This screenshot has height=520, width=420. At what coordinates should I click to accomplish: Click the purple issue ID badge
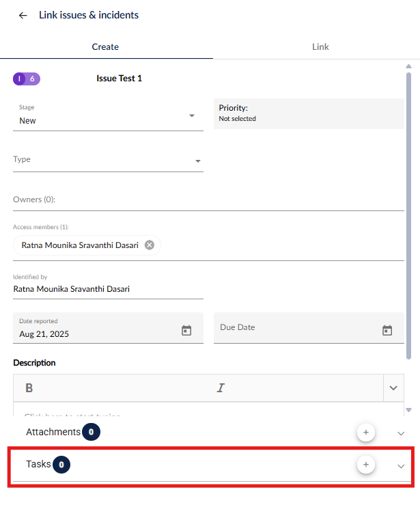(x=27, y=79)
